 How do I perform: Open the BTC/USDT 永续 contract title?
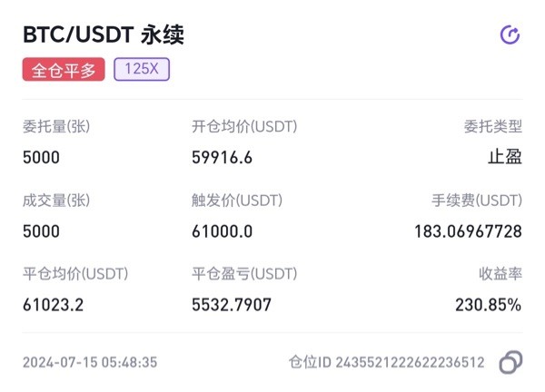click(104, 34)
